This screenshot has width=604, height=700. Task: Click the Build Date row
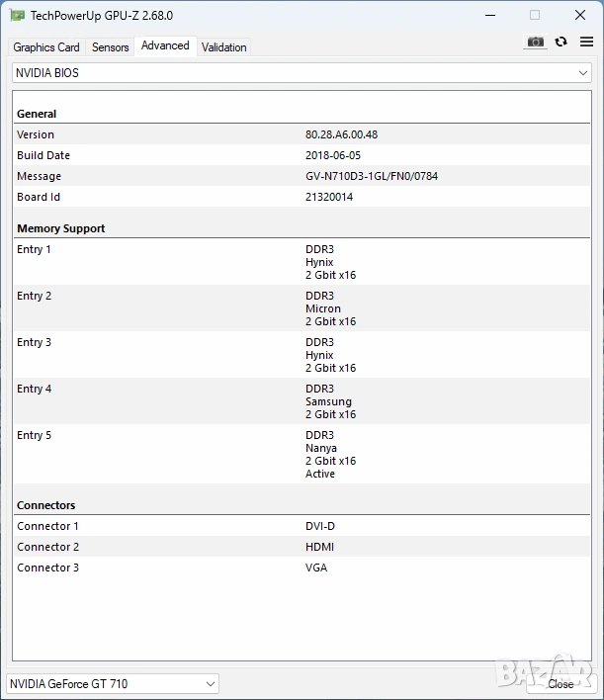tap(301, 155)
